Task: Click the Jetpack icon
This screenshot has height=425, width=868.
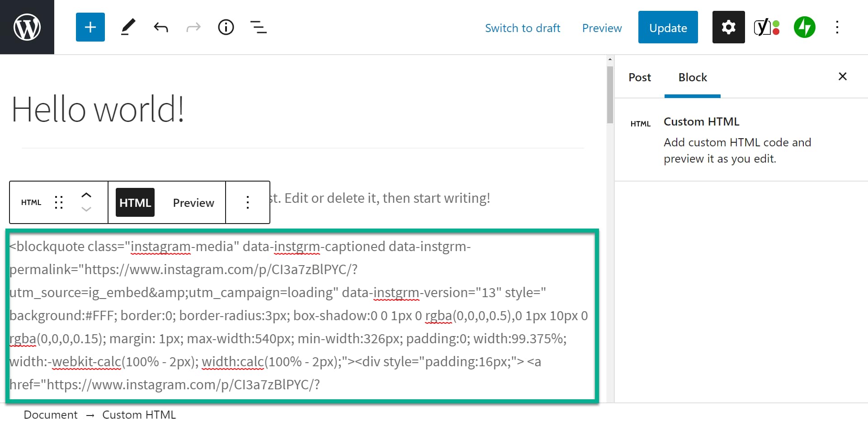Action: pyautogui.click(x=804, y=27)
